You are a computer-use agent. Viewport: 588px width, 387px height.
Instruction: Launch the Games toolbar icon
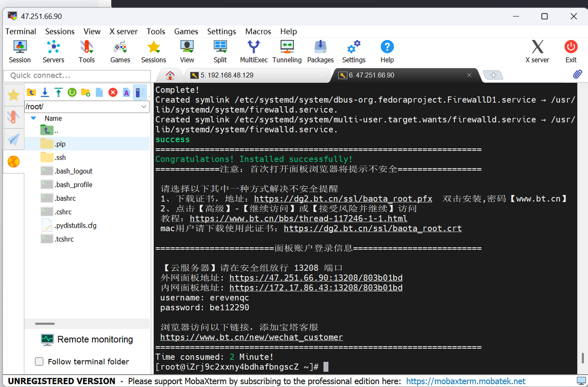click(120, 51)
